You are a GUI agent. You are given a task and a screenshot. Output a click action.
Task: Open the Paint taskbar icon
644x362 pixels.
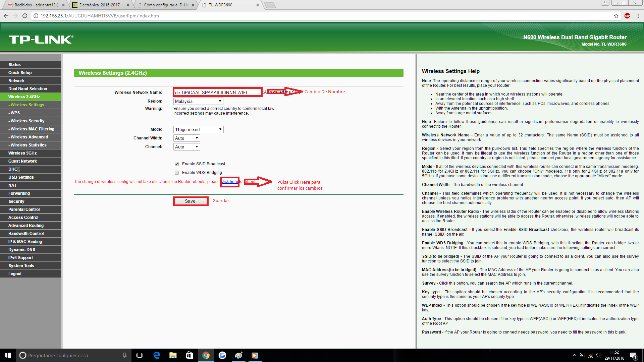(238, 355)
